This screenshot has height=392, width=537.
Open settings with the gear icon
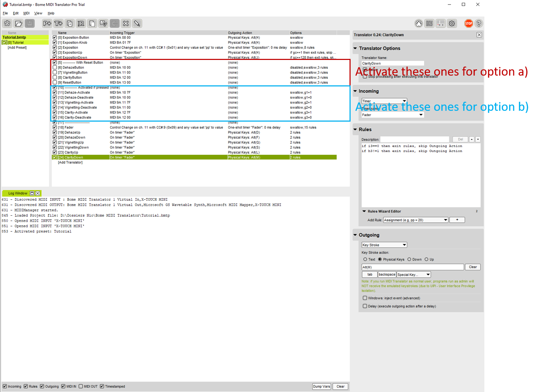452,23
